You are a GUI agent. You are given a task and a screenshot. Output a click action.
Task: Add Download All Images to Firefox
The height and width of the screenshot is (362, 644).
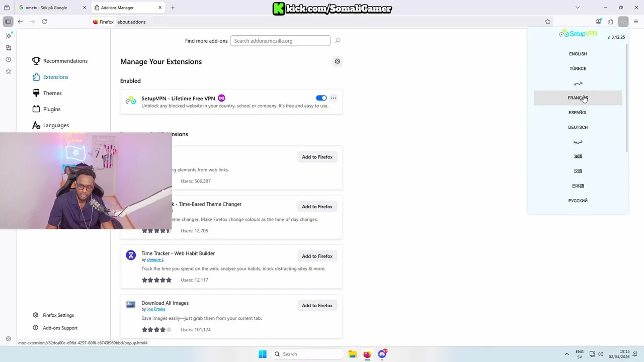317,305
